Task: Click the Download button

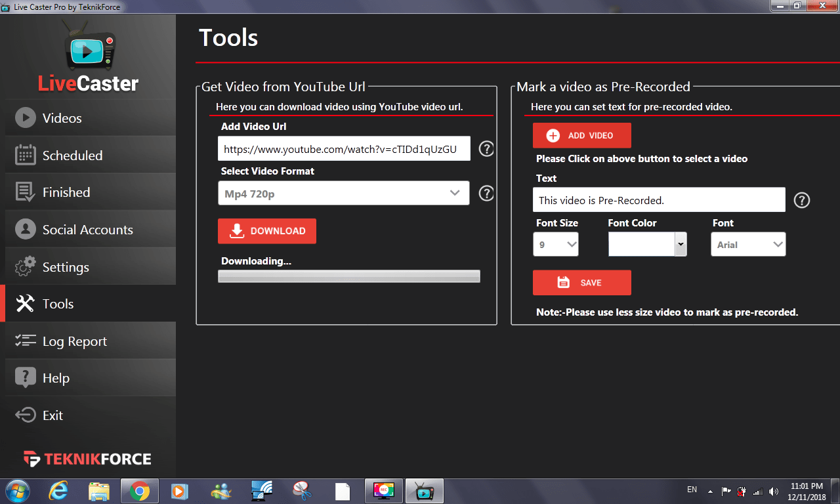Action: (x=267, y=231)
